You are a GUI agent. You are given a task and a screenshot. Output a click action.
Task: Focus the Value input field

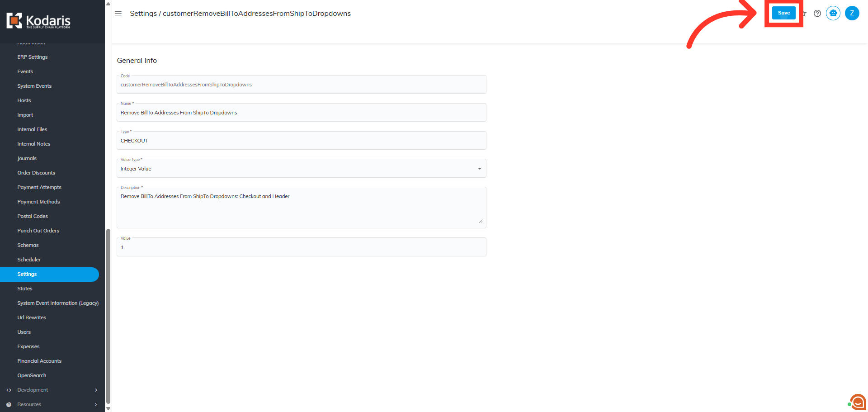pos(302,247)
